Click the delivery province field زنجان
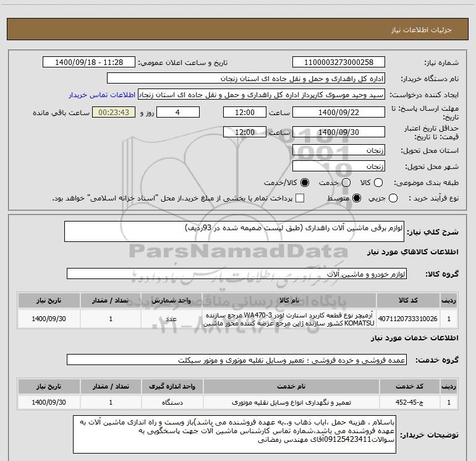Screen dimensions: 476x461 point(339,150)
